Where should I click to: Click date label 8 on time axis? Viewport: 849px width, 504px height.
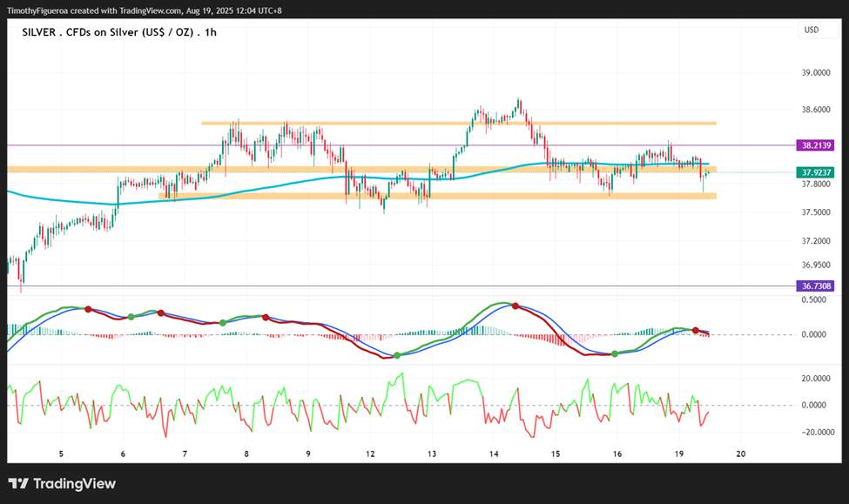click(x=246, y=454)
